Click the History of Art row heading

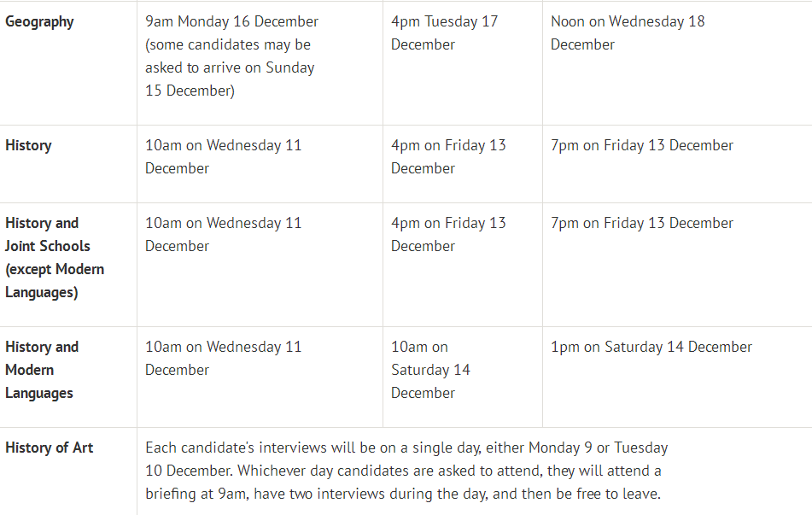[50, 448]
